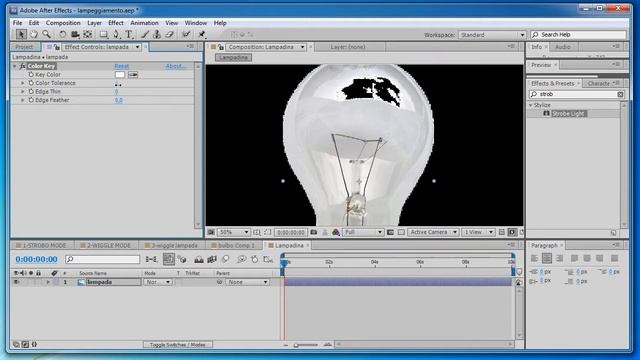This screenshot has width=640, height=360.
Task: Click the Graph Editor timeline button
Action: pos(268,259)
